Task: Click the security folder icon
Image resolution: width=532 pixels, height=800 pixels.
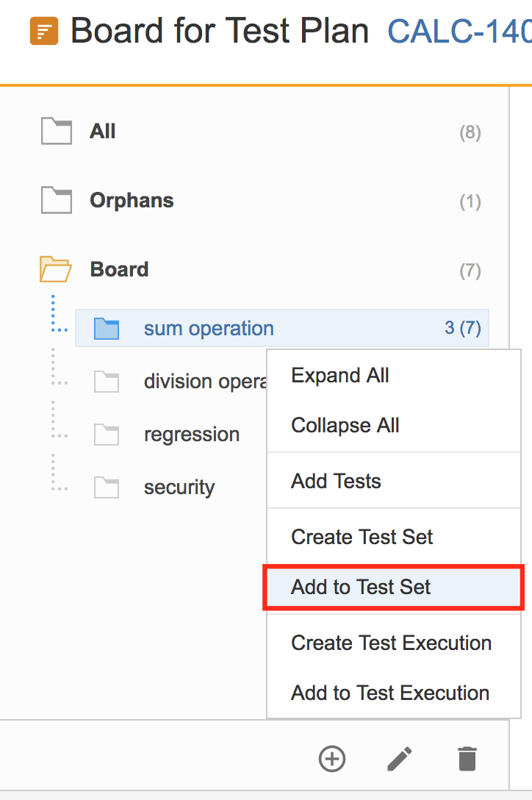Action: click(107, 488)
